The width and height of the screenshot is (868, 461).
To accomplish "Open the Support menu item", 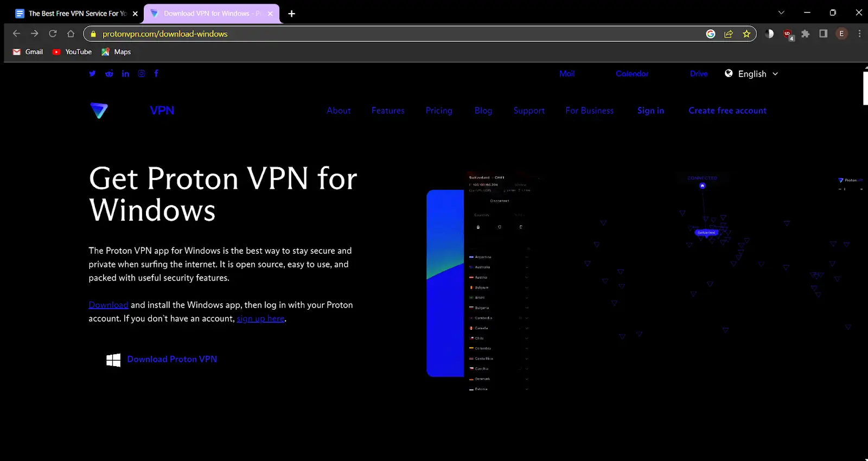I will coord(529,111).
